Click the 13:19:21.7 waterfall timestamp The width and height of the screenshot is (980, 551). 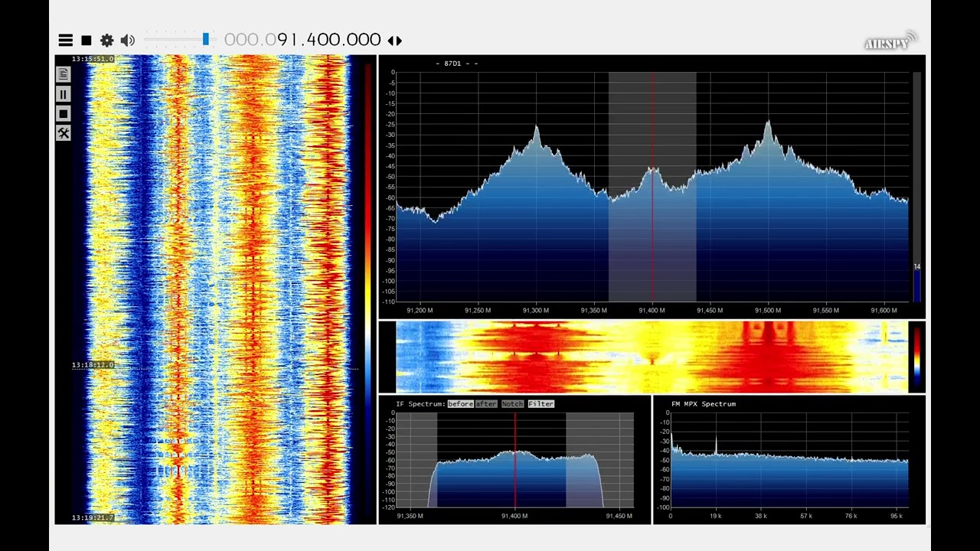[x=93, y=518]
